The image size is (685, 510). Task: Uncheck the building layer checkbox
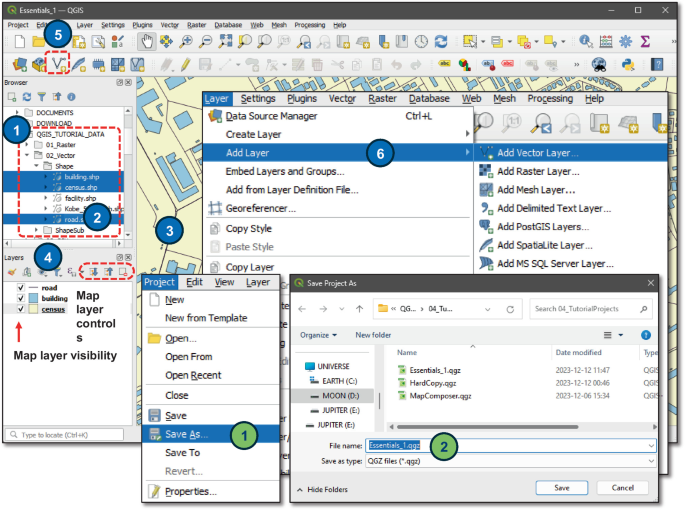tap(21, 298)
